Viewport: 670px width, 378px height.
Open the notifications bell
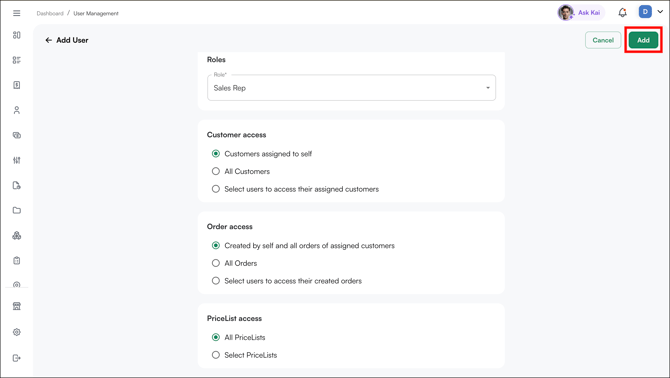(x=623, y=12)
